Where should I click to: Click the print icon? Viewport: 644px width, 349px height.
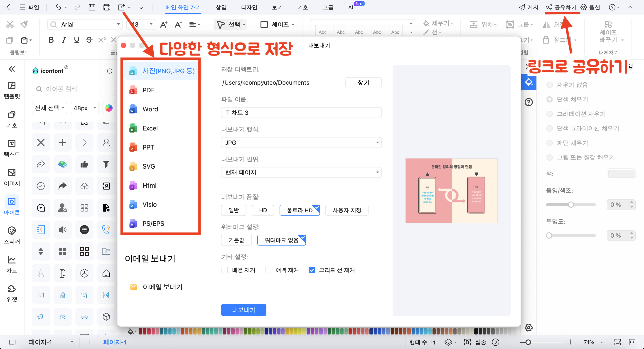106,7
